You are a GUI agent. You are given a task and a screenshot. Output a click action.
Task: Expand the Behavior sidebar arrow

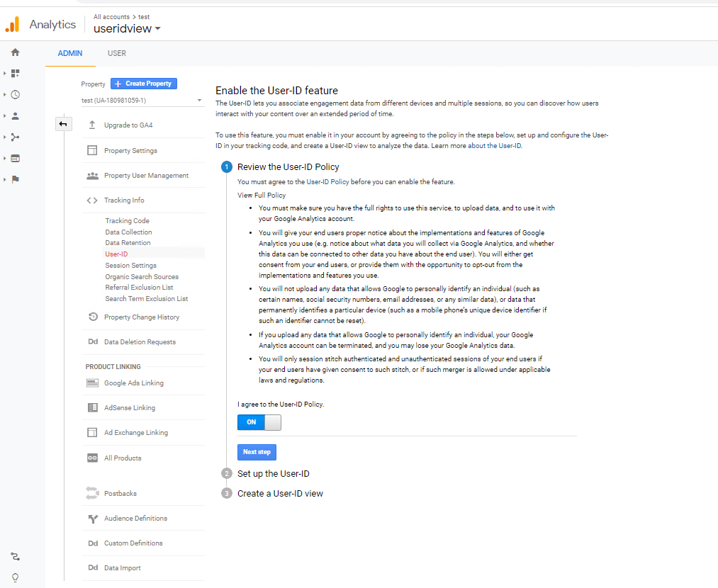pos(4,158)
